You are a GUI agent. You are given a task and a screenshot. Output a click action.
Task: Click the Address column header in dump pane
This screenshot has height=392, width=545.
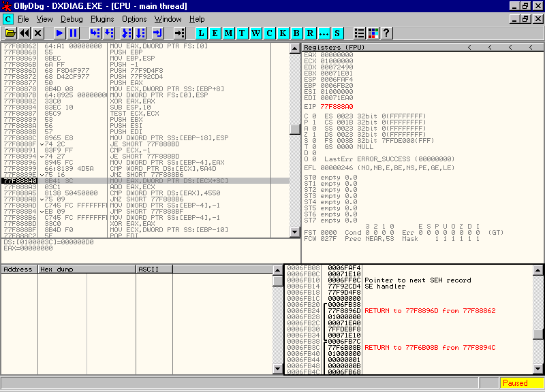click(x=18, y=269)
